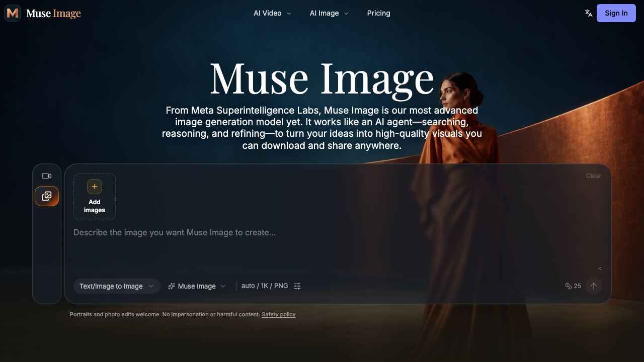The image size is (644, 362).
Task: Click the sparkle icon beside Muse Image model
Action: tap(172, 286)
